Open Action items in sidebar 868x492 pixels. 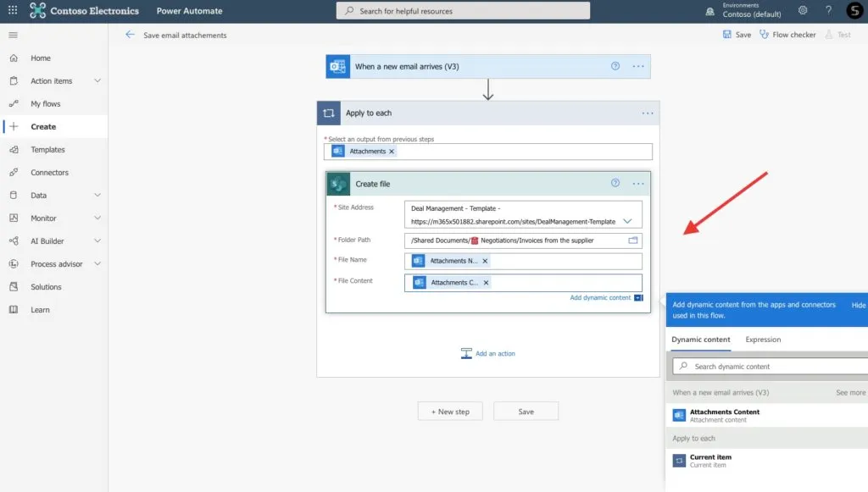point(51,80)
